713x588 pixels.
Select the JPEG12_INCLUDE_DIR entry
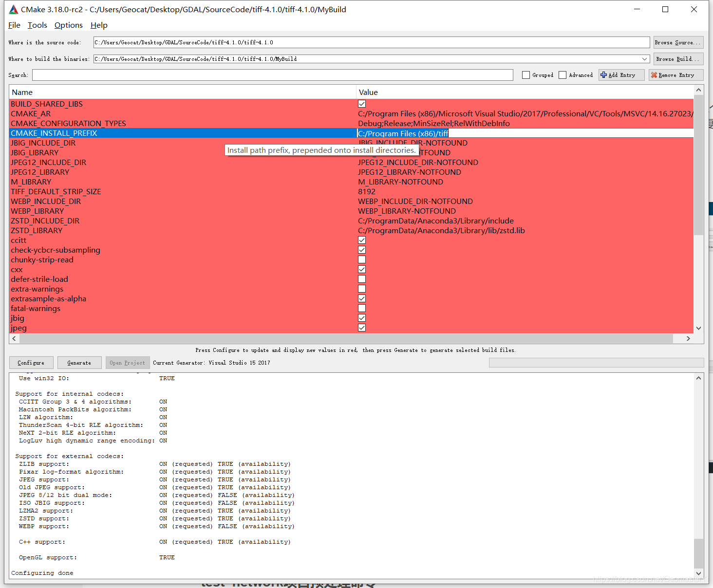click(49, 163)
